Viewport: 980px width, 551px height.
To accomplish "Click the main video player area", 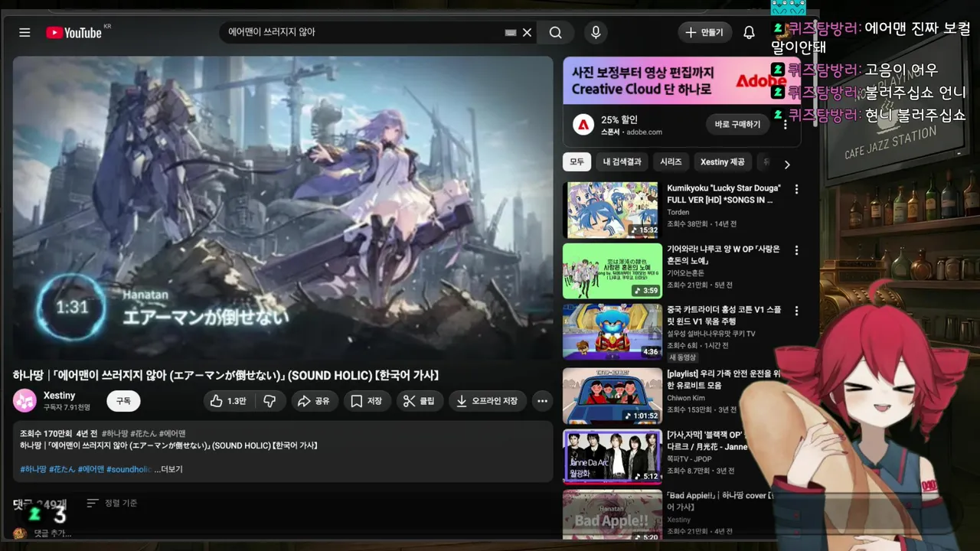I will [x=283, y=207].
